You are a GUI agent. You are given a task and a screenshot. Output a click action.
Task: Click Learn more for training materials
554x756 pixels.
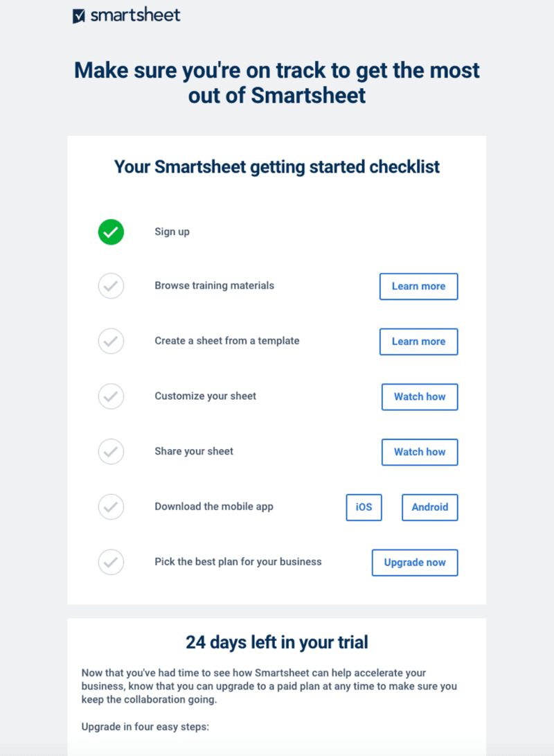[418, 286]
